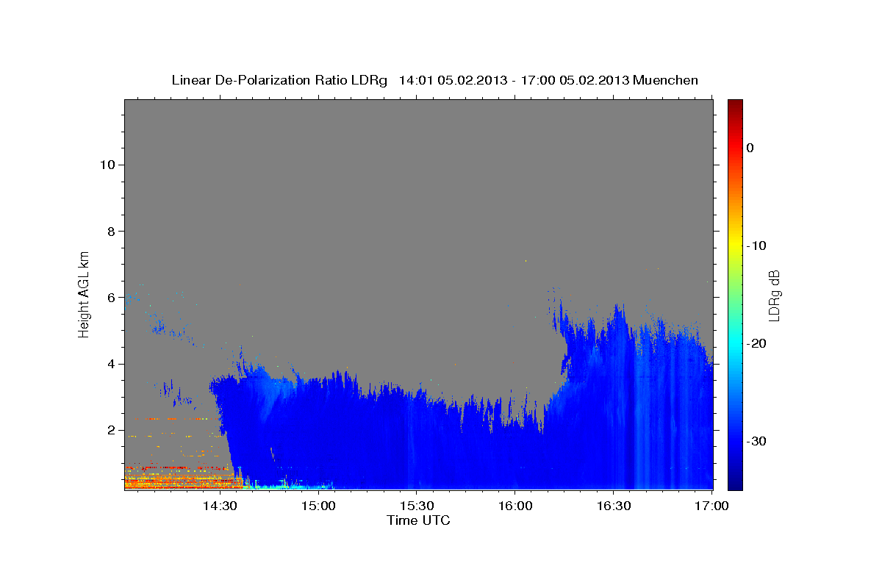882x588 pixels.
Task: Click the 'Muenchen' location label in the title
Action: 665,80
